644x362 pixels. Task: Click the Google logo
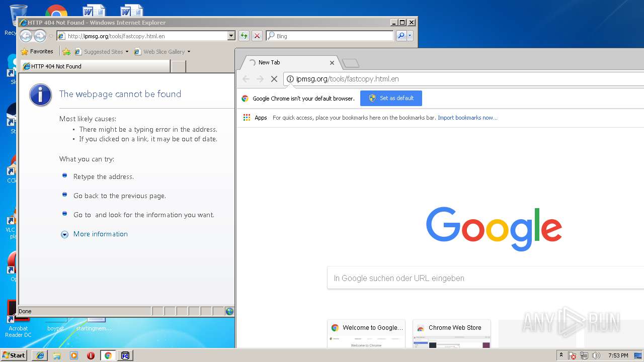tap(494, 229)
